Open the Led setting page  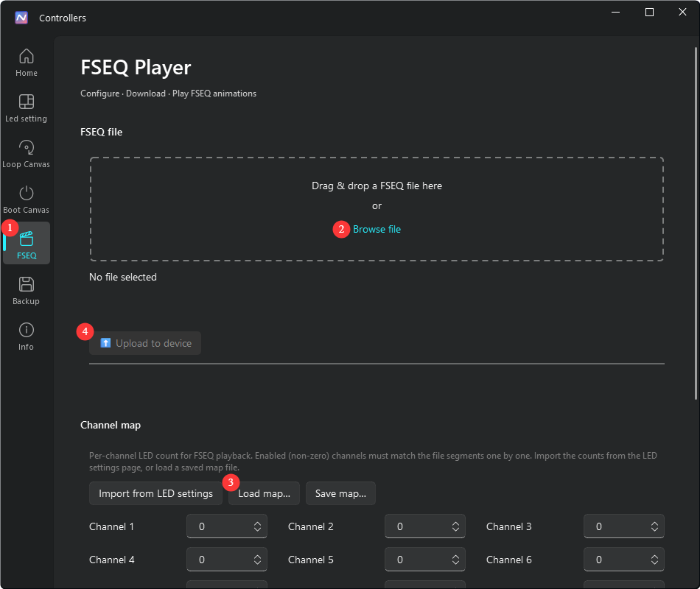pos(27,108)
